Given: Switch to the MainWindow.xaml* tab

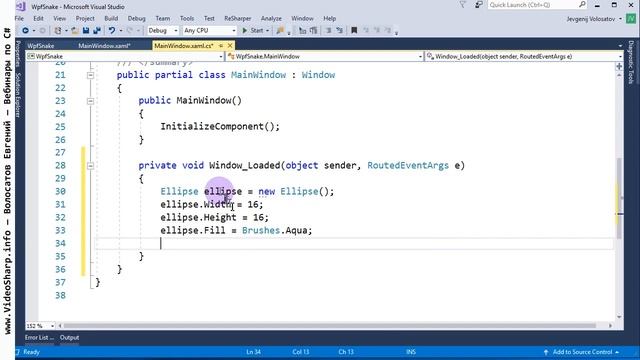Looking at the screenshot, I should pyautogui.click(x=104, y=46).
